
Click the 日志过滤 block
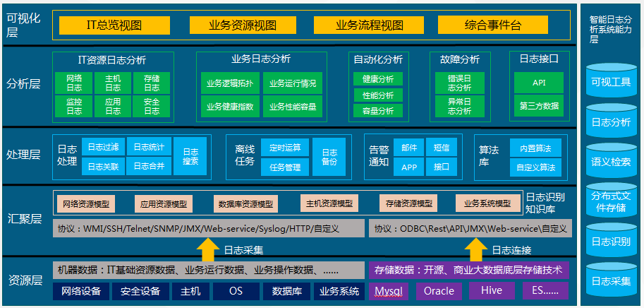[x=103, y=146]
